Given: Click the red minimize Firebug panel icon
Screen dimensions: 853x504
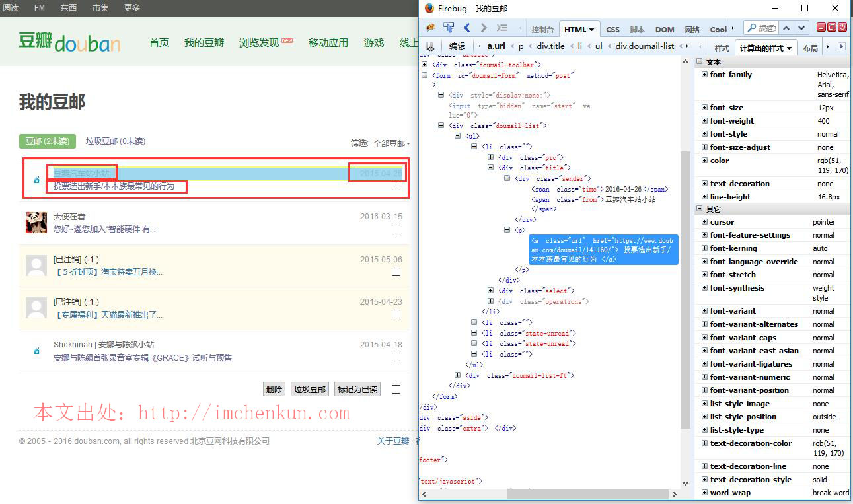Looking at the screenshot, I should coord(821,27).
